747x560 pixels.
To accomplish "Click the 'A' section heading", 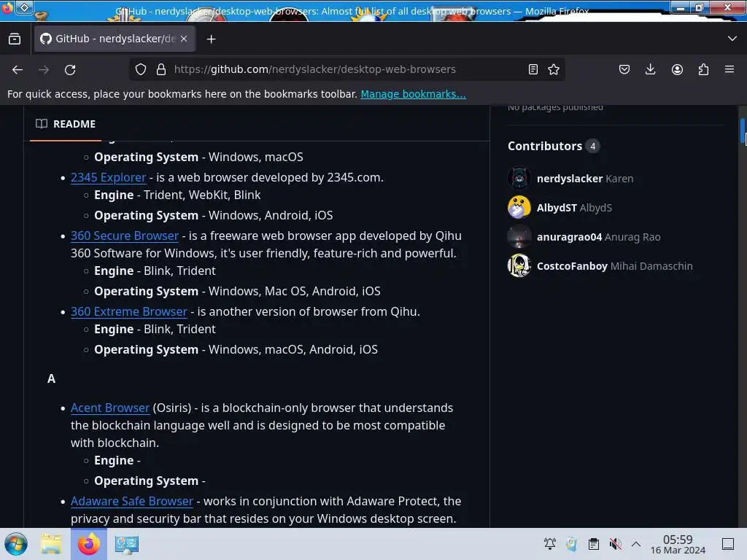I will coord(52,379).
